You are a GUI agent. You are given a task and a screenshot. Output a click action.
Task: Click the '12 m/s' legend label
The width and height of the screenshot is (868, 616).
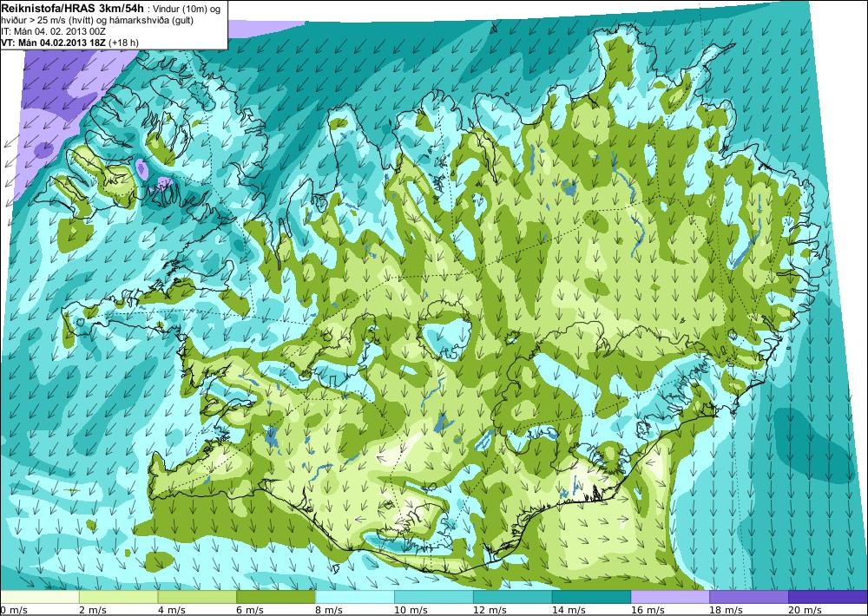click(490, 610)
